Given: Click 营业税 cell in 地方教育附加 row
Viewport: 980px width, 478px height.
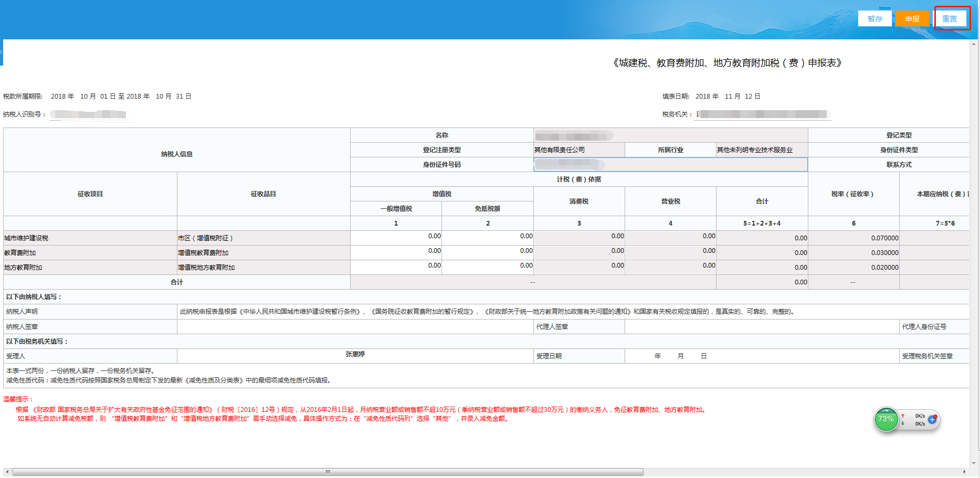Looking at the screenshot, I should pyautogui.click(x=670, y=267).
